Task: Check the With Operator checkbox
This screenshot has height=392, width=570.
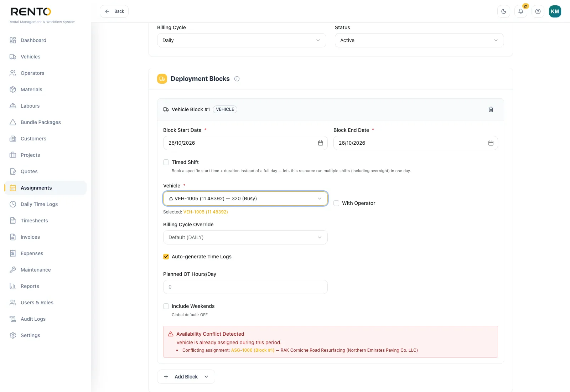Action: pyautogui.click(x=336, y=203)
